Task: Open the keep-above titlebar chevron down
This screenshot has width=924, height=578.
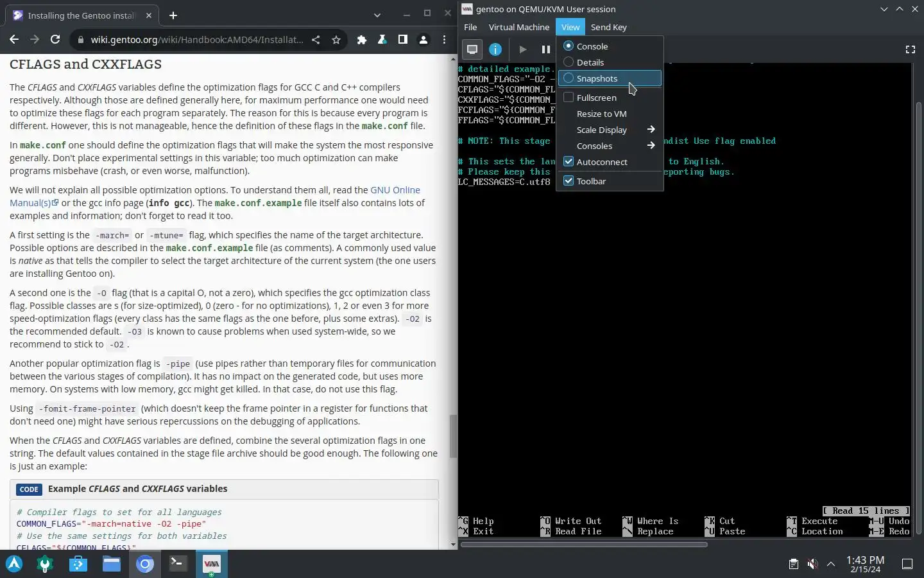Action: tap(884, 9)
